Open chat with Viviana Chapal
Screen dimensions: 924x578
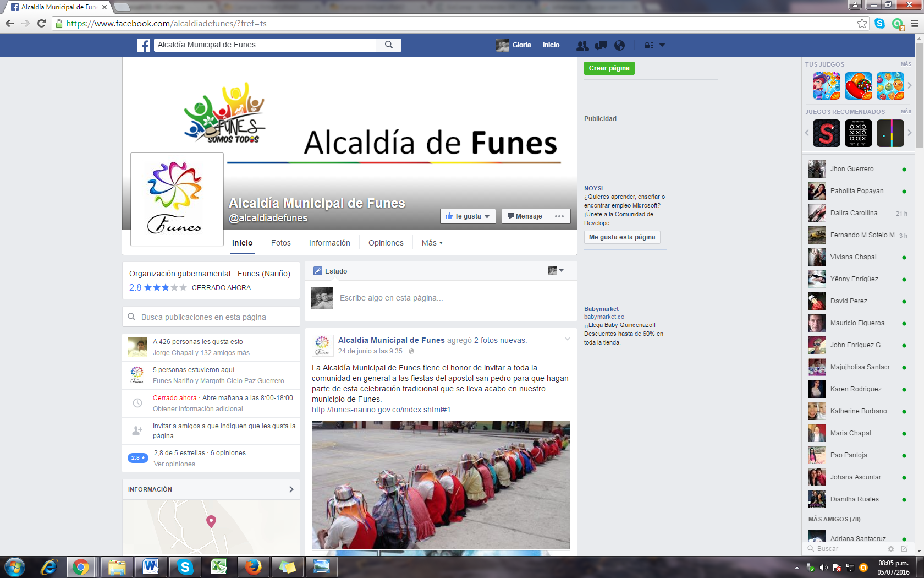(857, 257)
